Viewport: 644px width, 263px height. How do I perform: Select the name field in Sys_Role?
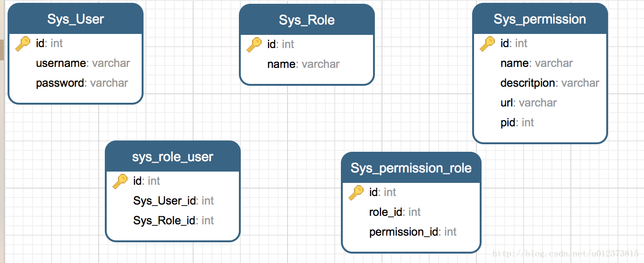click(x=303, y=64)
